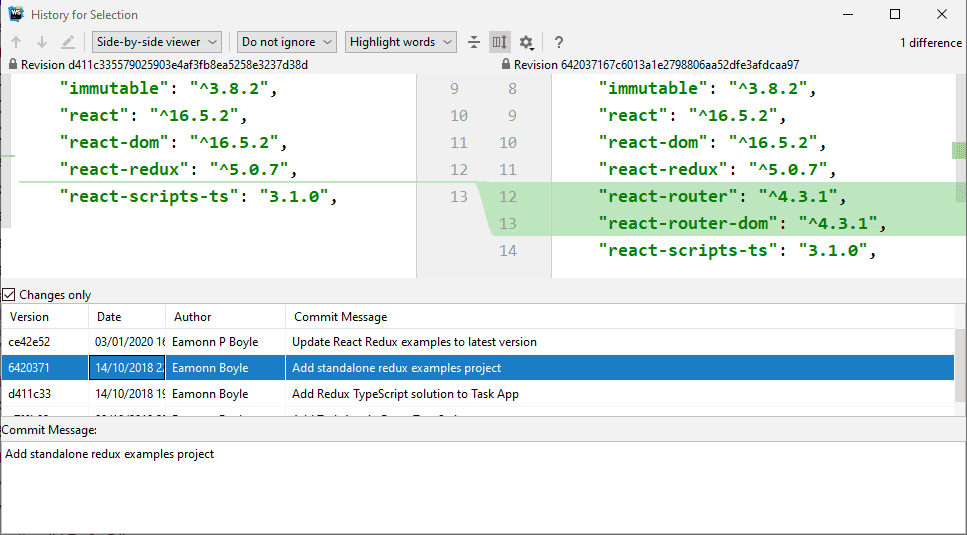
Task: Click the history table vertical scrollbar
Action: tap(960, 365)
